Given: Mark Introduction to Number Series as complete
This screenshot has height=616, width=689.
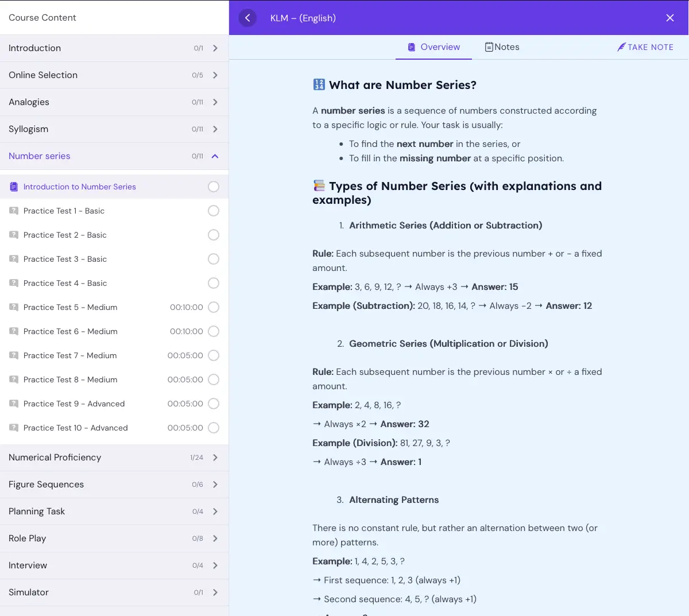Looking at the screenshot, I should point(214,187).
